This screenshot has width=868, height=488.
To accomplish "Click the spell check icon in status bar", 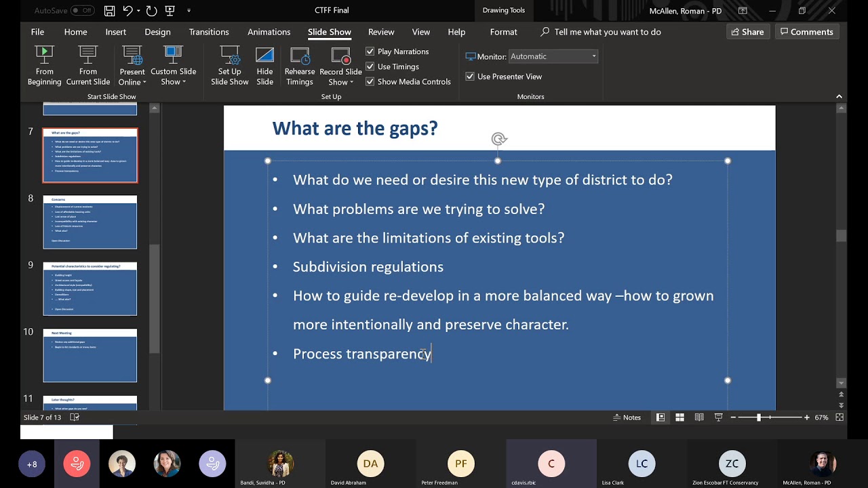I will click(x=75, y=418).
